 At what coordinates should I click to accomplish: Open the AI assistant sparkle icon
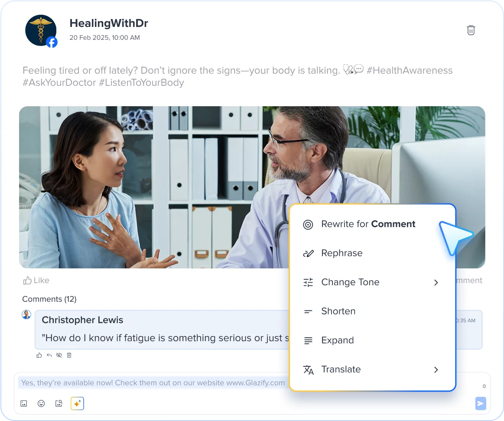click(77, 403)
